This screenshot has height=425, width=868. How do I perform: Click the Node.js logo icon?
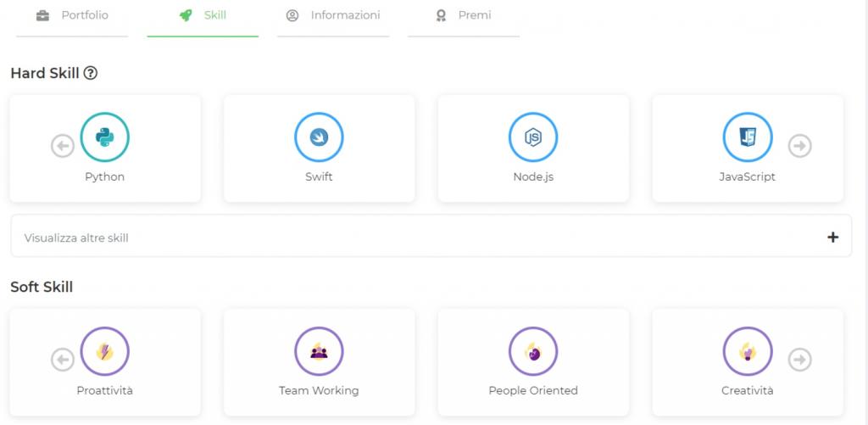tap(533, 137)
